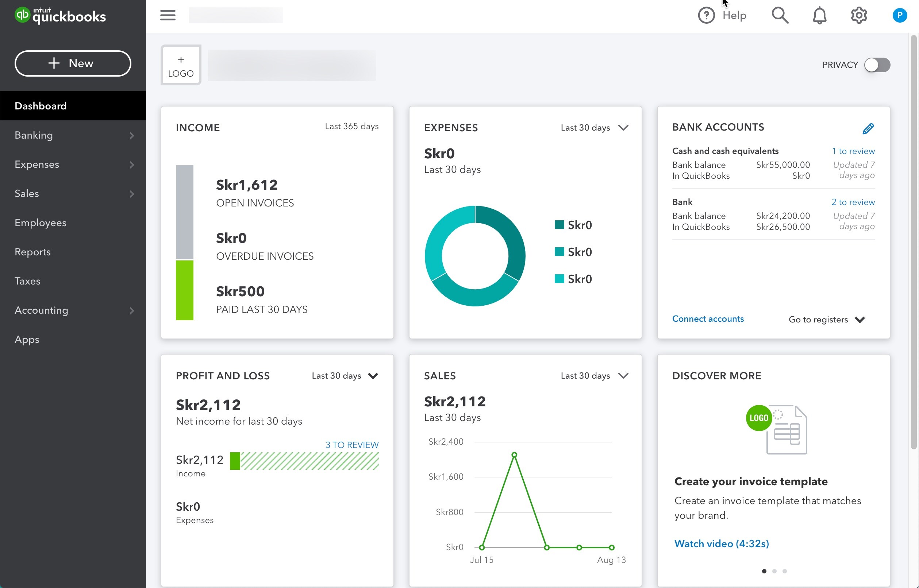This screenshot has width=919, height=588.
Task: Click the page vertical scrollbar
Action: (914, 243)
